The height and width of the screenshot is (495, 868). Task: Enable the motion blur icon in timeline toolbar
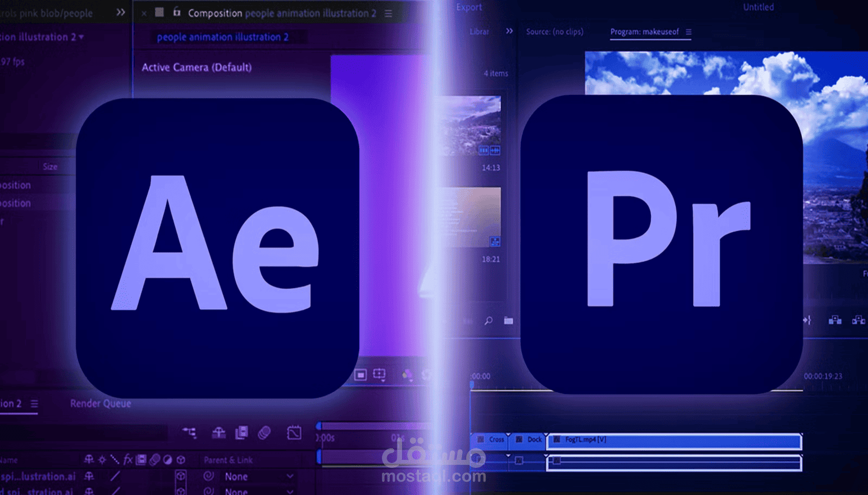pyautogui.click(x=264, y=433)
